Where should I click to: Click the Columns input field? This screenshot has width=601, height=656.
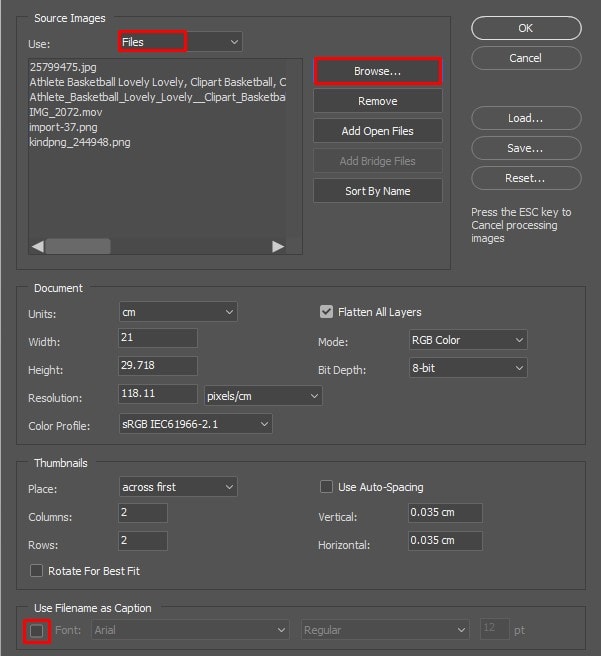143,513
